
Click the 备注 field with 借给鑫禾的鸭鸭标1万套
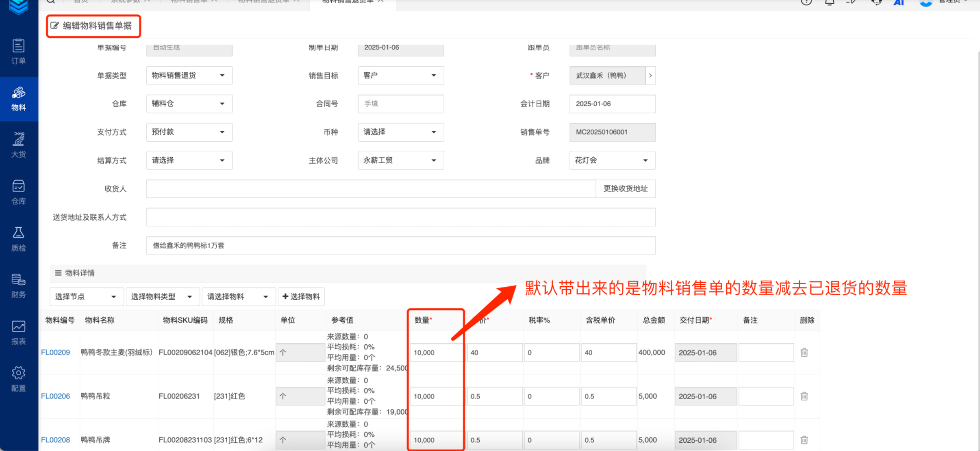(401, 245)
